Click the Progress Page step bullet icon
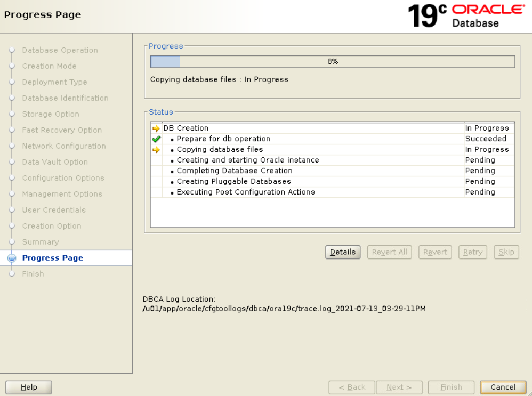Image resolution: width=532 pixels, height=396 pixels. (x=12, y=258)
